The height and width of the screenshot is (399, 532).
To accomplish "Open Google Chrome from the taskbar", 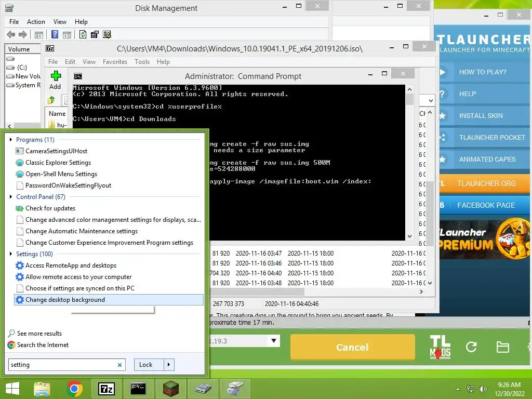I will click(74, 389).
